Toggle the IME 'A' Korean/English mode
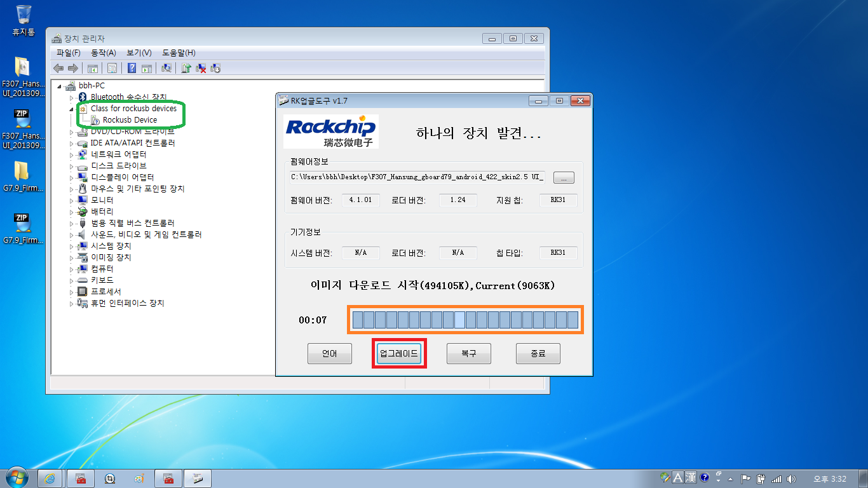Image resolution: width=868 pixels, height=488 pixels. tap(678, 478)
